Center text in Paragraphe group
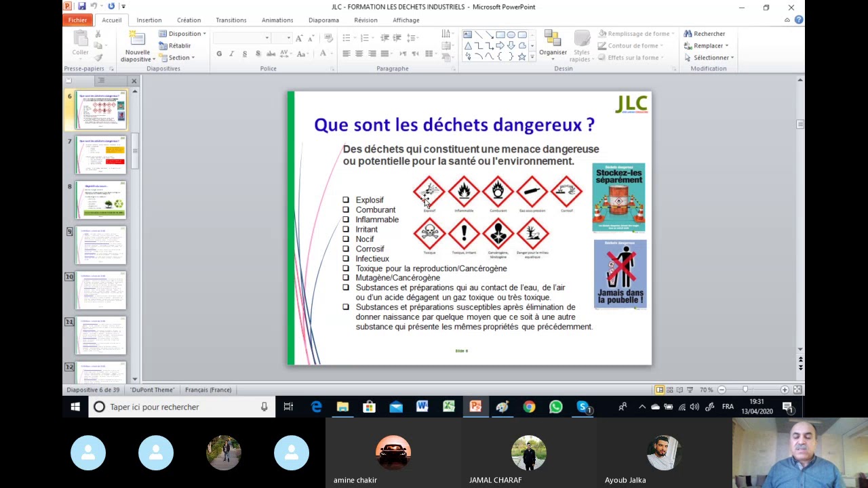The image size is (868, 488). pyautogui.click(x=359, y=54)
